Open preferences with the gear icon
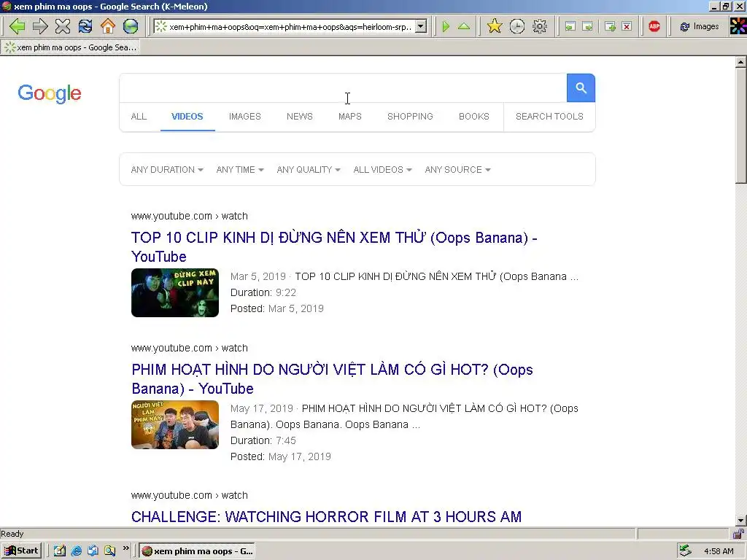 539,26
